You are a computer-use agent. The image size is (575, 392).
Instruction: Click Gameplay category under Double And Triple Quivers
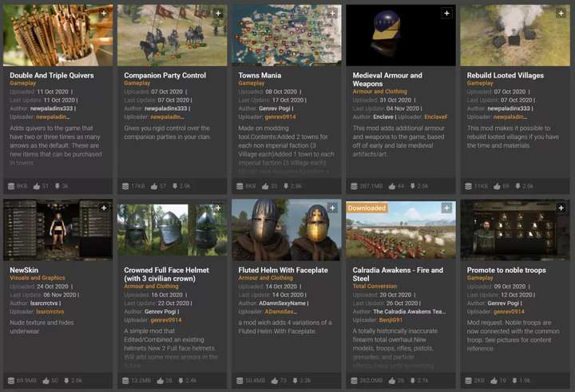(x=22, y=83)
